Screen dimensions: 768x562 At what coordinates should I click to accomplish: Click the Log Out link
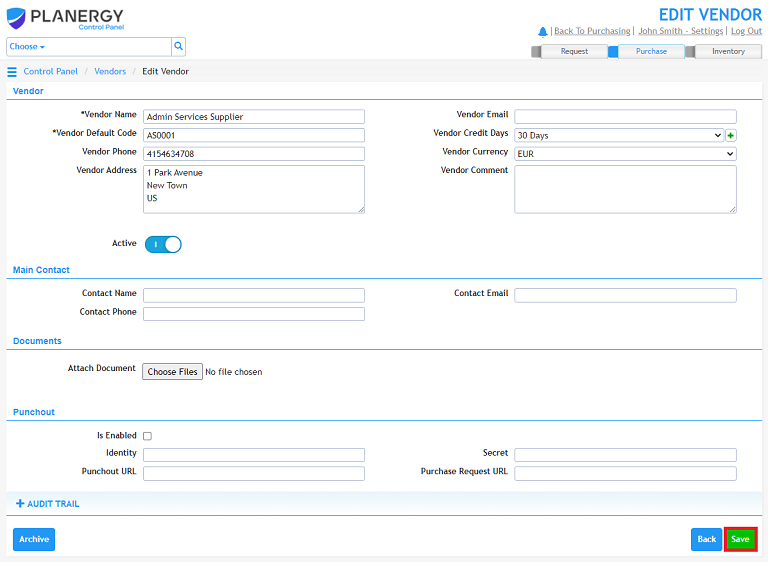[746, 31]
